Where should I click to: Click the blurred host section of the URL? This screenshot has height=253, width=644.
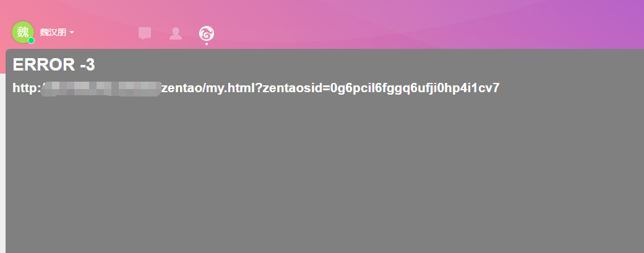[x=101, y=88]
